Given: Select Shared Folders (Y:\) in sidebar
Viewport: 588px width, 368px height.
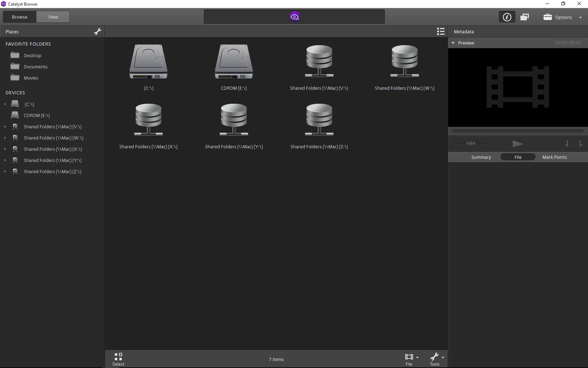Looking at the screenshot, I should (53, 160).
